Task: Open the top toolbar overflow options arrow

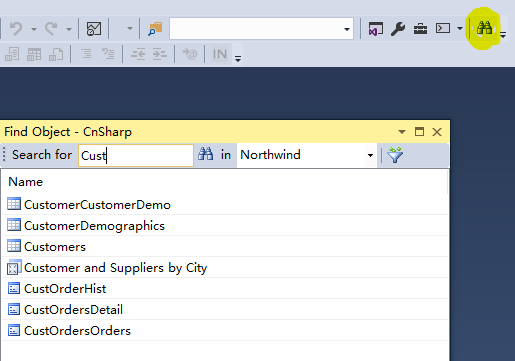Action: coord(503,34)
